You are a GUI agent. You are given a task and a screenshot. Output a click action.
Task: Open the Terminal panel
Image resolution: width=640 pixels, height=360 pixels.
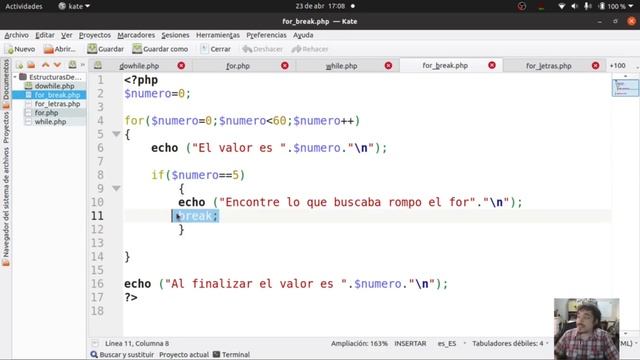[x=231, y=355]
